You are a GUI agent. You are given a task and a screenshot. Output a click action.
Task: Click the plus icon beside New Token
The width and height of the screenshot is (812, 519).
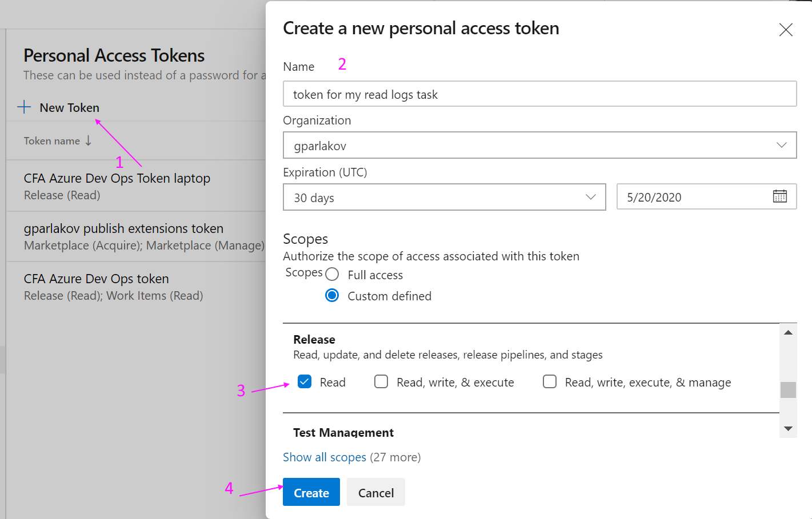(x=24, y=107)
